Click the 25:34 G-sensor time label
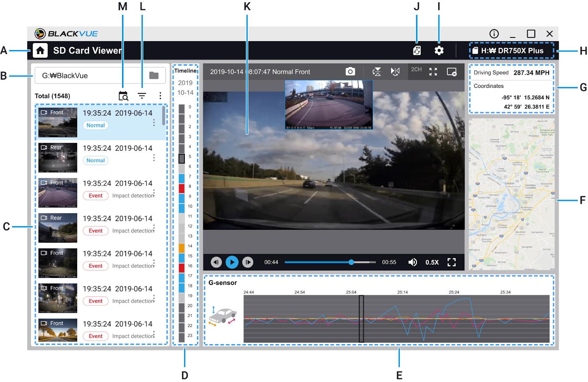 pyautogui.click(x=505, y=292)
